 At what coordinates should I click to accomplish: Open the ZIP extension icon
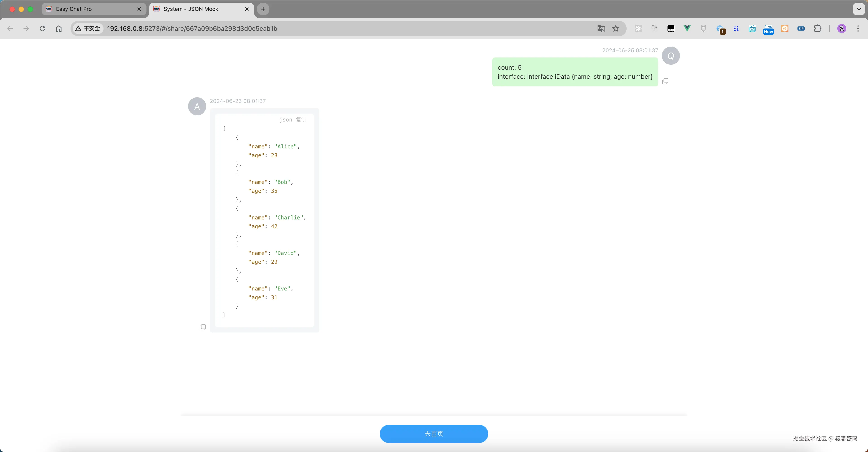coord(801,29)
